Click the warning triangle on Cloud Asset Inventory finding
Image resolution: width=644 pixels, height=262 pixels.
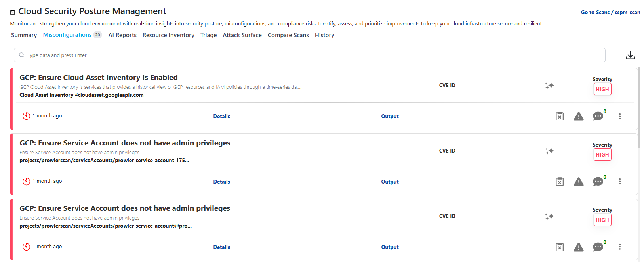pos(579,116)
